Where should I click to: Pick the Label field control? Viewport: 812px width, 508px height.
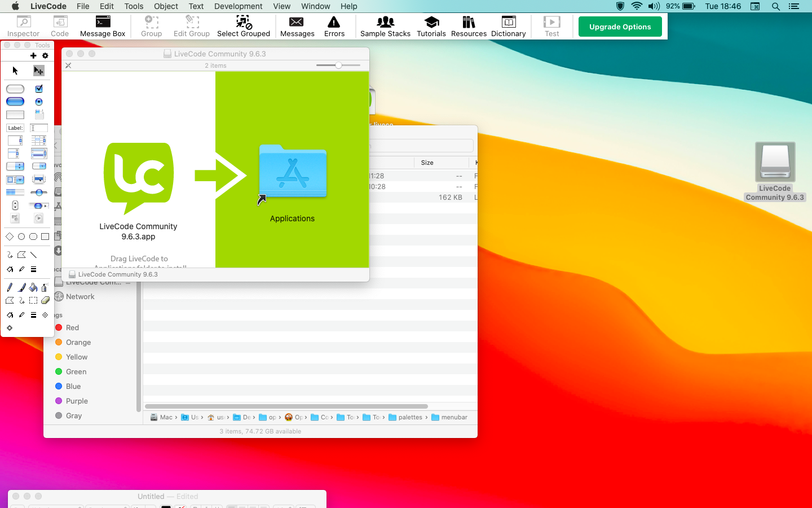click(15, 128)
